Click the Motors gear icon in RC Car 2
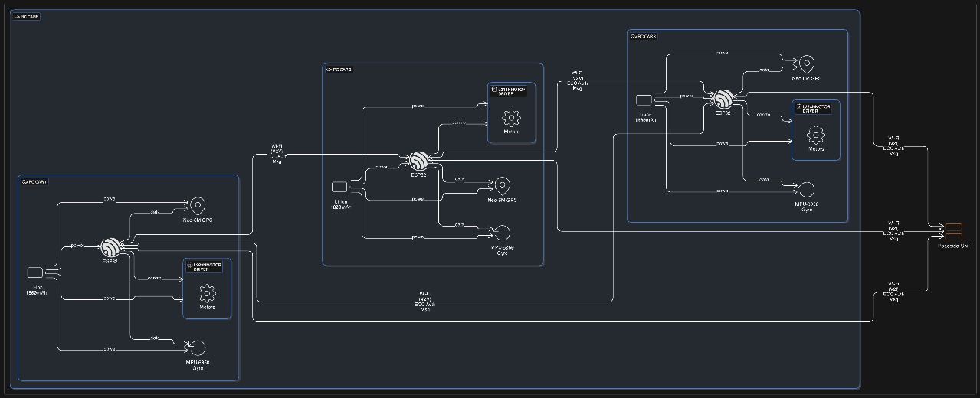 [x=511, y=118]
